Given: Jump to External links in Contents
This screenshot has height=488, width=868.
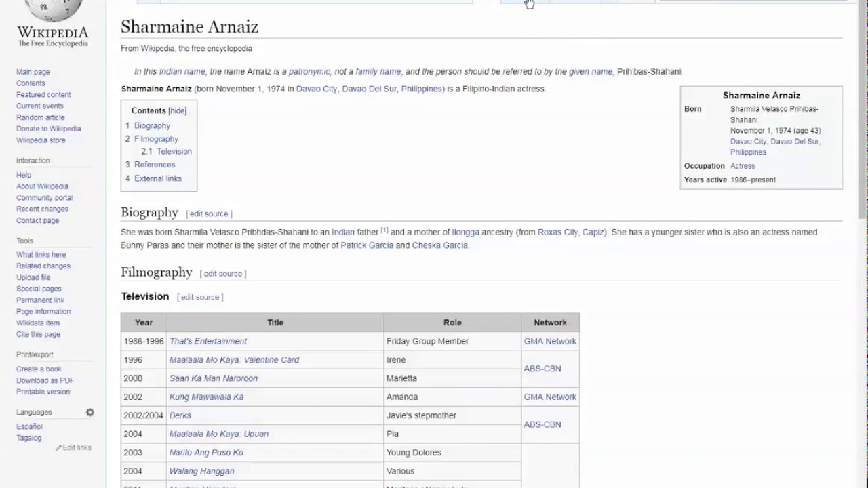Looking at the screenshot, I should [x=158, y=178].
